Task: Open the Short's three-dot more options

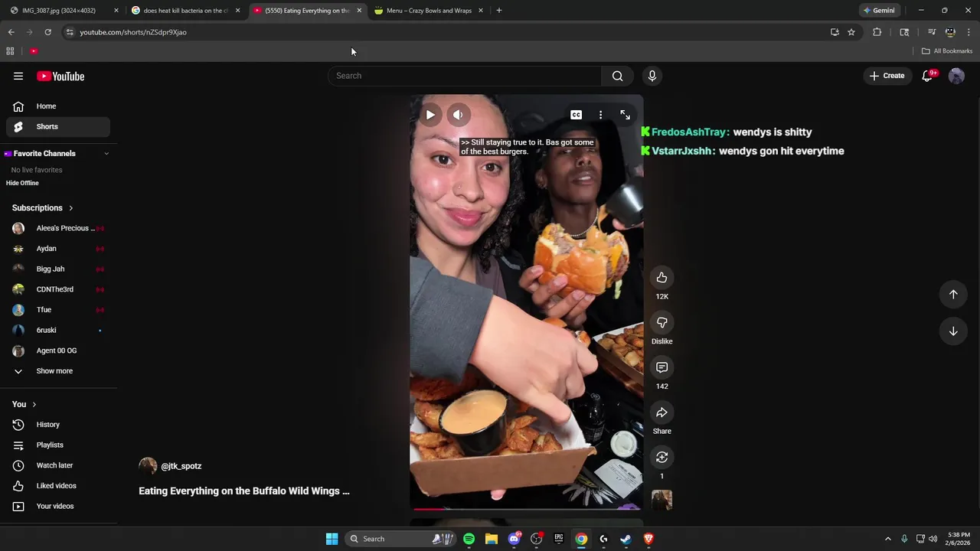Action: (600, 115)
